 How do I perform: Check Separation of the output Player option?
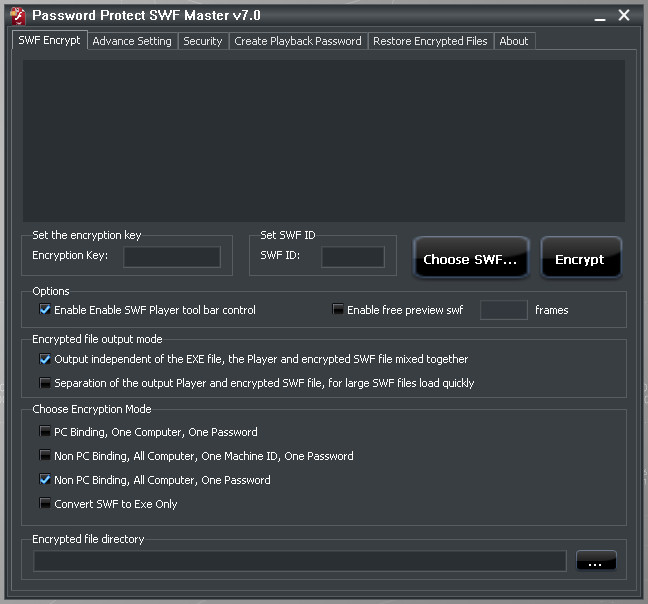coord(45,383)
